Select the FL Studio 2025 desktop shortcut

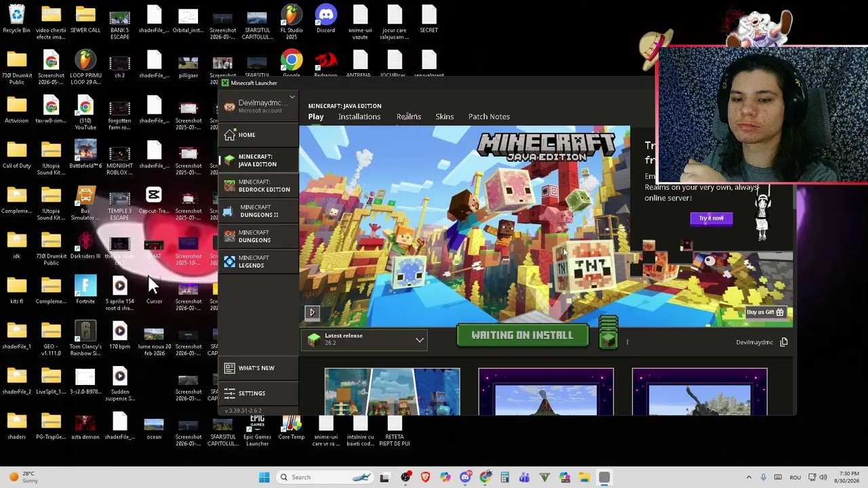tap(292, 22)
